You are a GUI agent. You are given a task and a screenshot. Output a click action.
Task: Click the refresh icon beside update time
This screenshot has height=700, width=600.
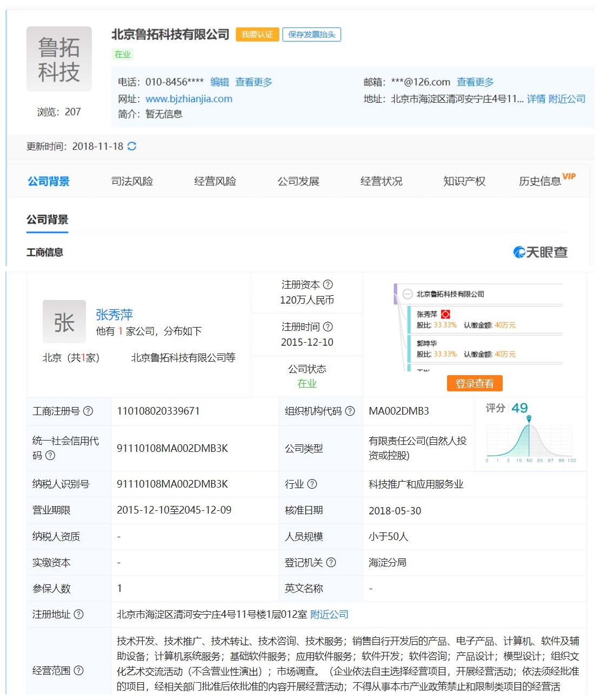(x=132, y=146)
